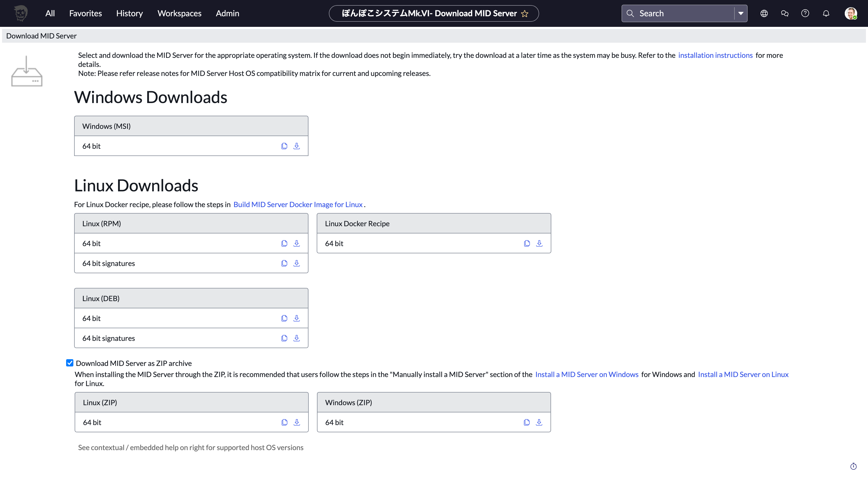Add page to favorites with star icon
The image size is (868, 486).
(525, 13)
